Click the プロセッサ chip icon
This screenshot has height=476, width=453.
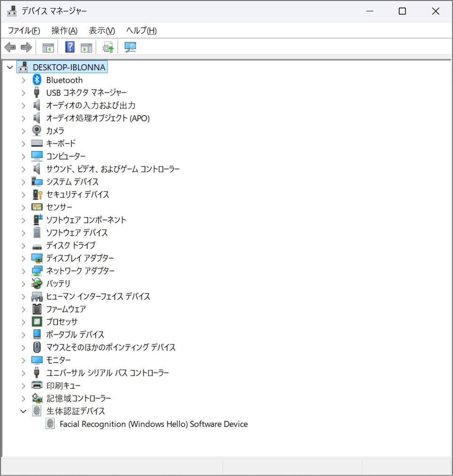37,322
